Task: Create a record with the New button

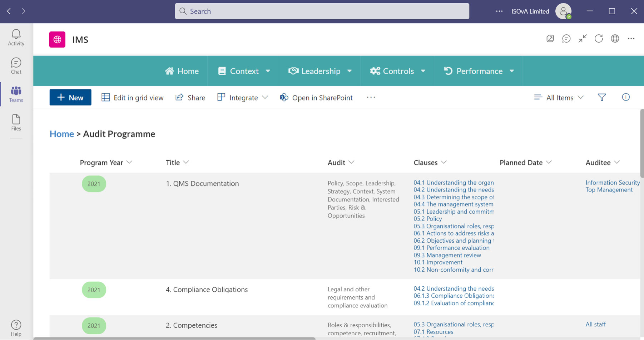Action: tap(70, 97)
